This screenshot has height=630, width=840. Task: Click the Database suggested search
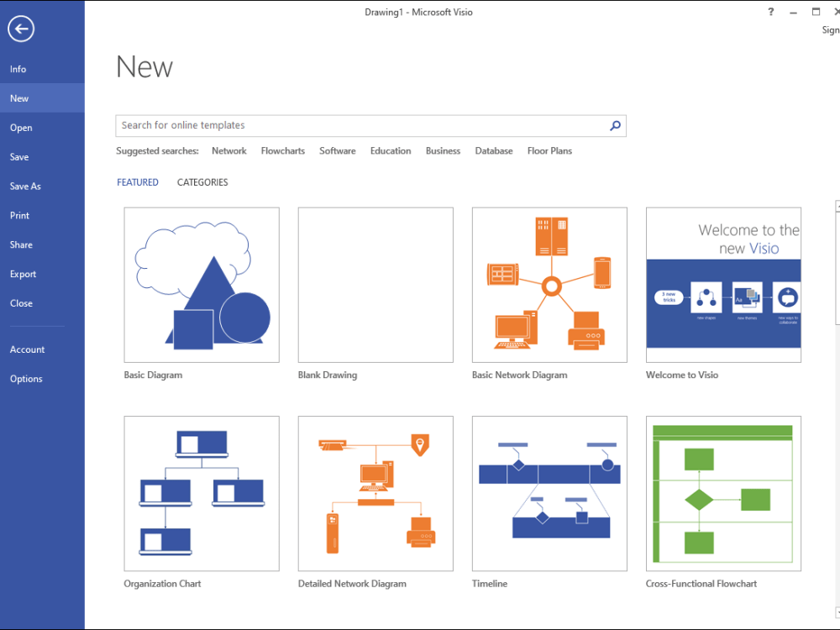pos(494,151)
